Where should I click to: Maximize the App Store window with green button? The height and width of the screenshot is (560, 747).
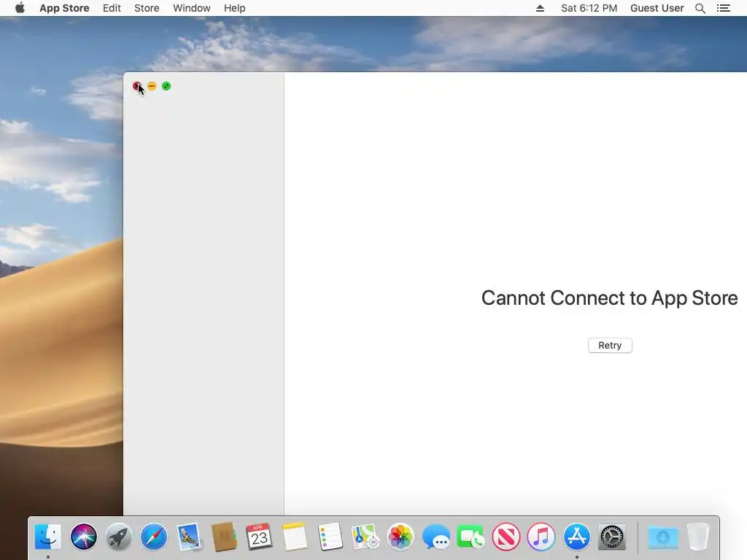(x=166, y=86)
